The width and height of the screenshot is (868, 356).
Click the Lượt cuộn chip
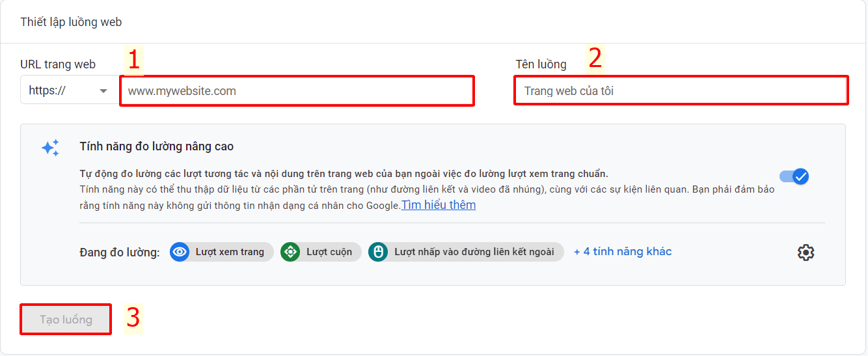coord(321,252)
